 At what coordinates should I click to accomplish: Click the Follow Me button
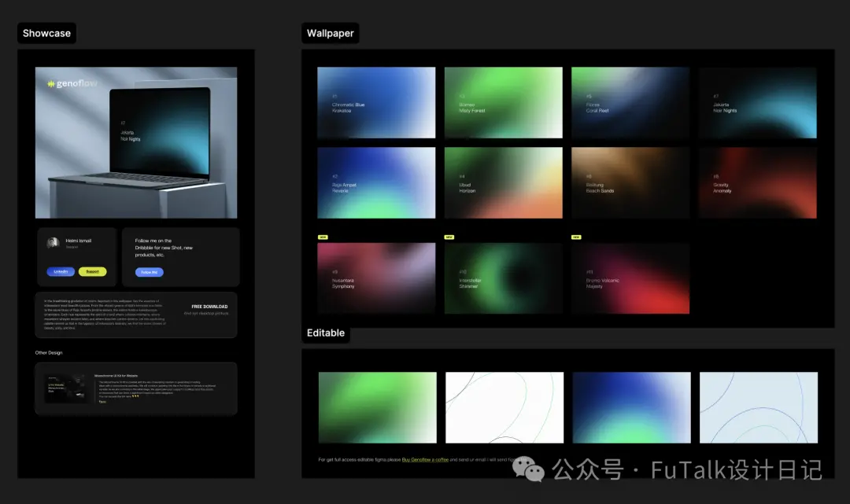[149, 272]
